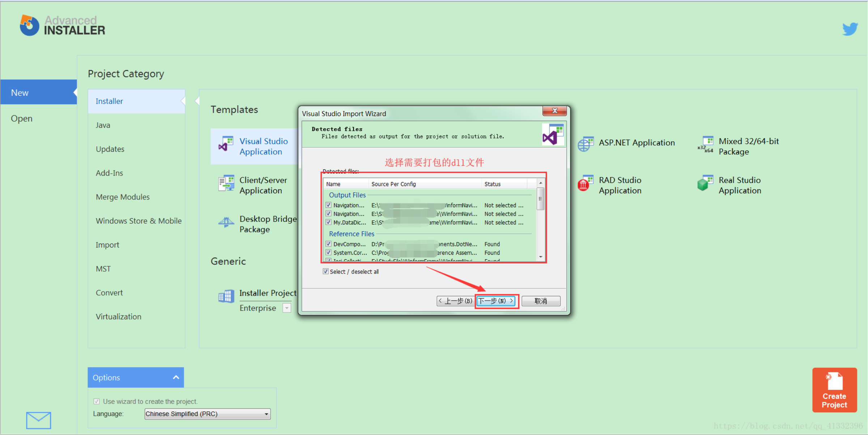
Task: Collapse the Options panel chevron
Action: pyautogui.click(x=176, y=378)
